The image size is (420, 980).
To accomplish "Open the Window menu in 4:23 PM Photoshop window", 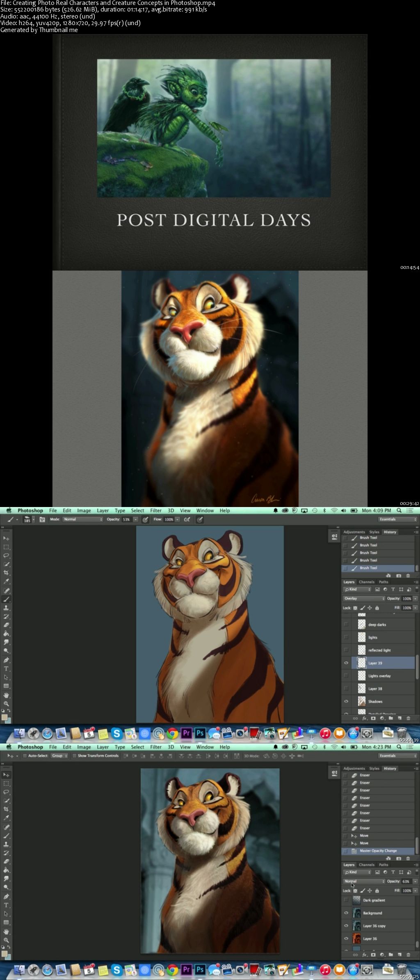I will [205, 747].
